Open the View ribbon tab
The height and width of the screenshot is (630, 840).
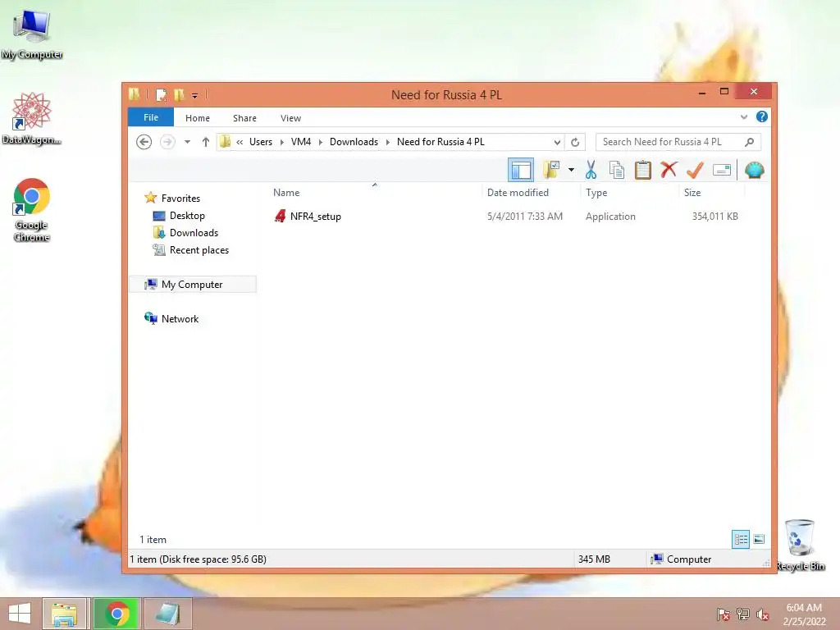[291, 118]
